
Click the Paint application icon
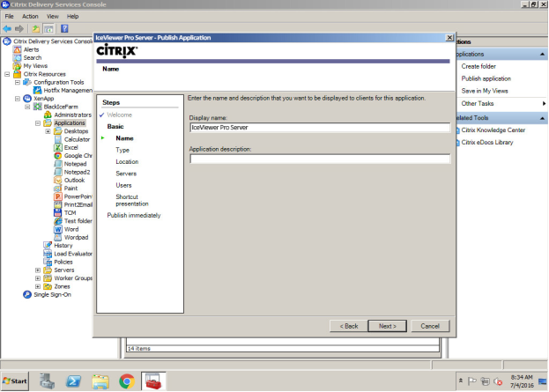58,189
